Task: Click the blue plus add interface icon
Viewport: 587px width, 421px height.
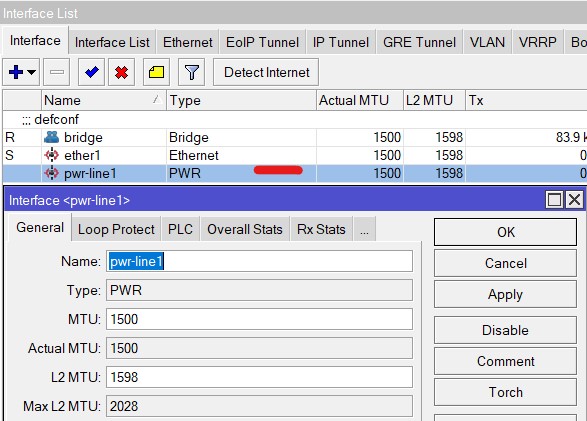Action: pos(16,72)
